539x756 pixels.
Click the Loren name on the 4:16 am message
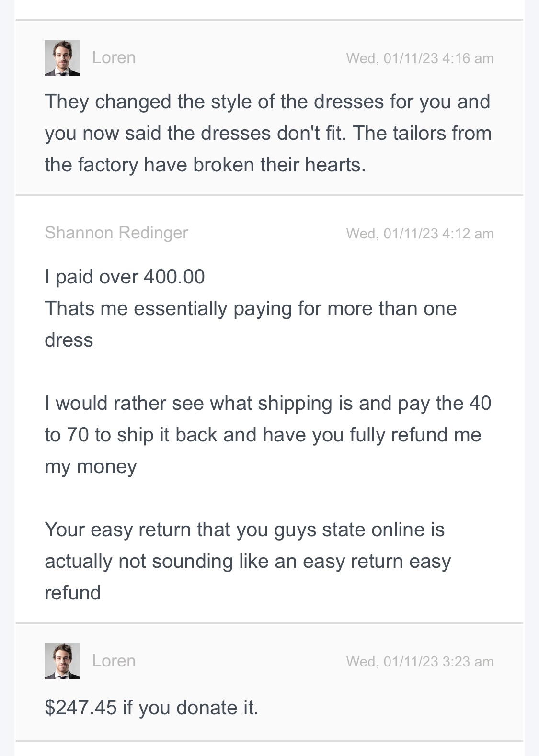coord(114,57)
